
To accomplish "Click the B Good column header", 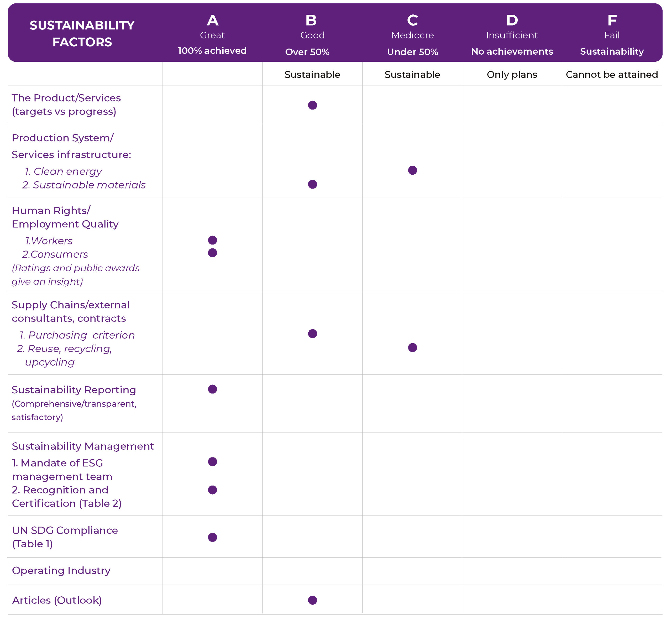I will pyautogui.click(x=311, y=34).
